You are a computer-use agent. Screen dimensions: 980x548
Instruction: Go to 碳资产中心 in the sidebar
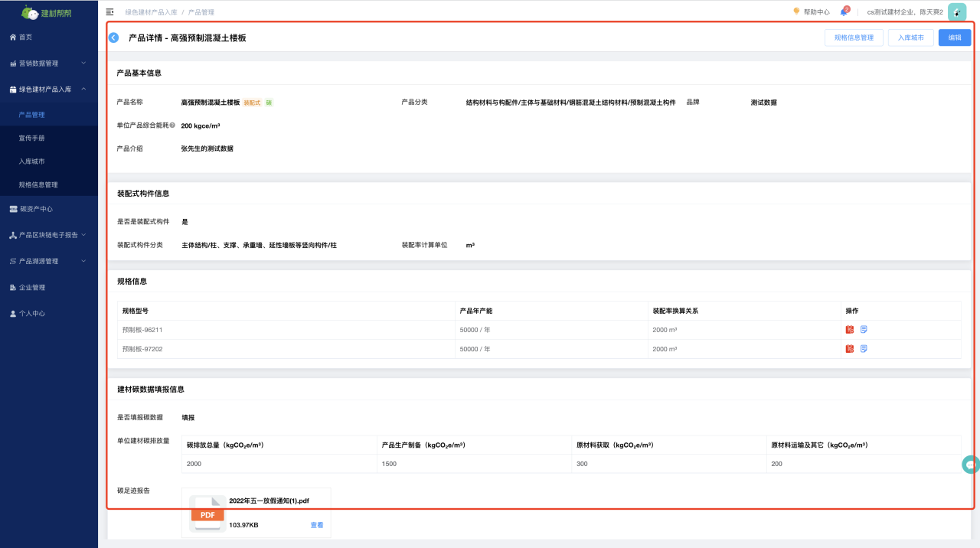[x=35, y=209]
